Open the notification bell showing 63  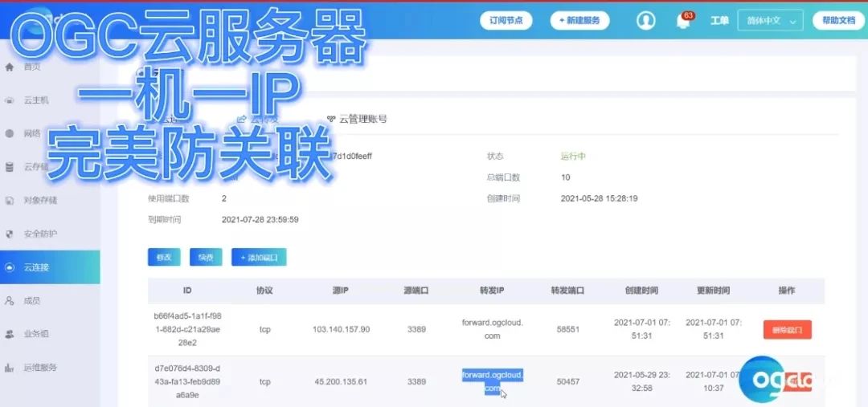(684, 21)
